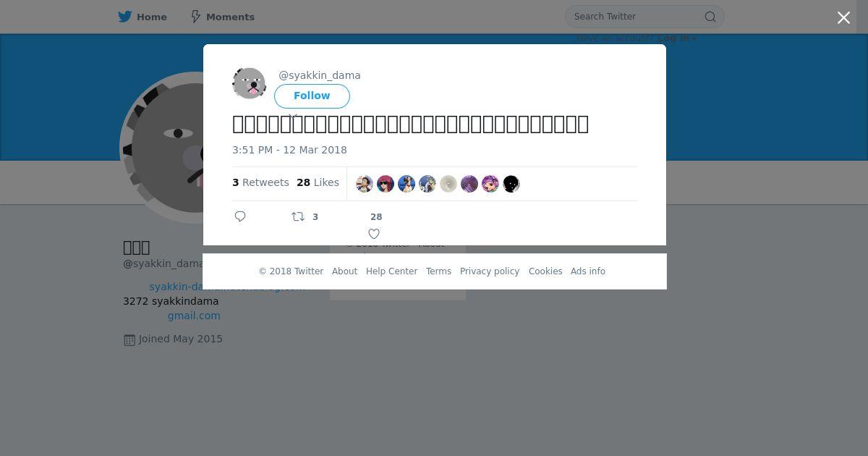Screen dimensions: 868x456
Task: Like the tweet with heart icon
Action: click(x=374, y=234)
